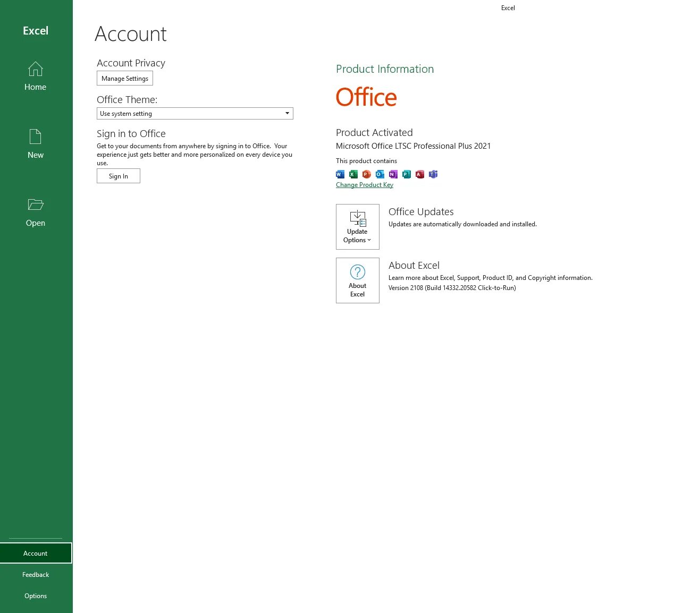Click the Word app icon

[340, 174]
